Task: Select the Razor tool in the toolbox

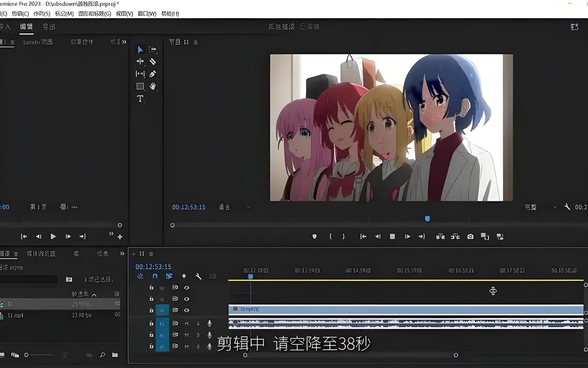Action: (153, 61)
